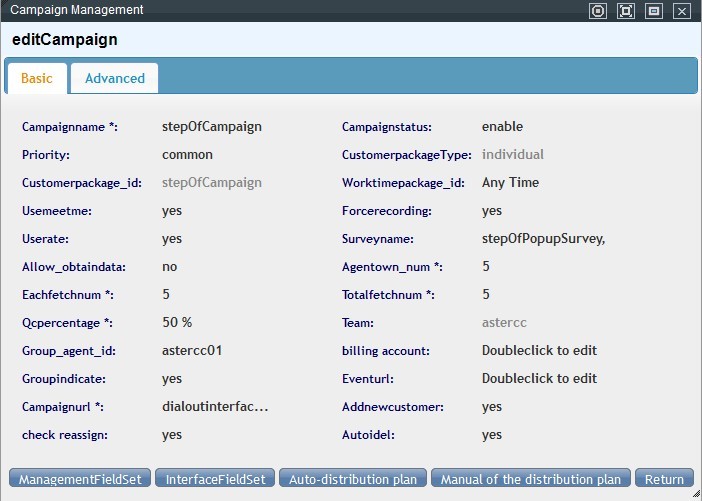Image resolution: width=702 pixels, height=501 pixels.
Task: Toggle the Allow_obtaindata no value
Action: tap(170, 267)
